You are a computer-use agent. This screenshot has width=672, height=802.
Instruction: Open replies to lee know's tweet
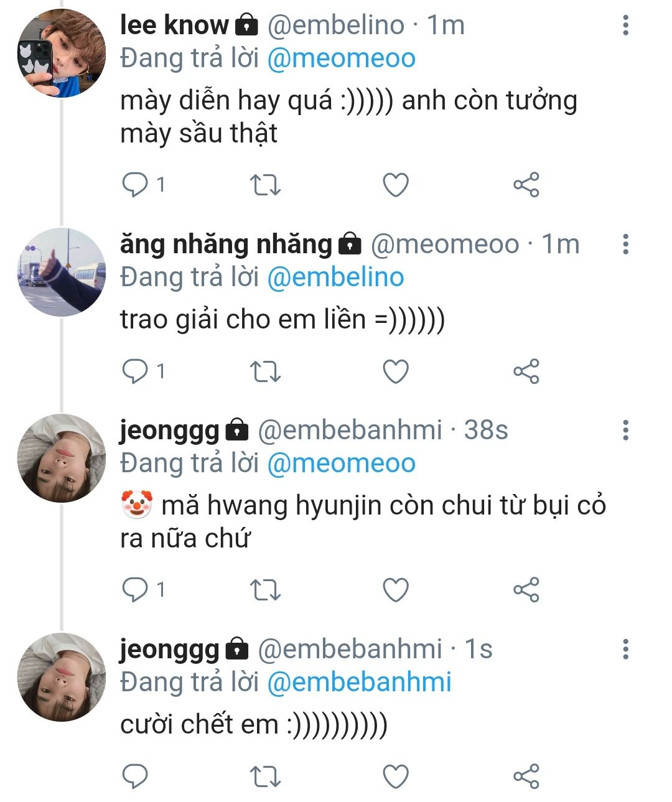[x=135, y=185]
